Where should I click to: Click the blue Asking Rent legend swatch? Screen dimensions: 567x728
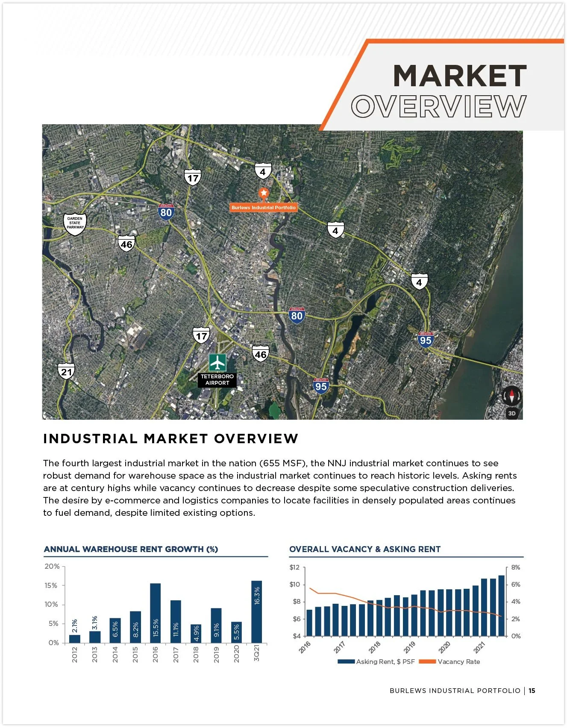pos(346,661)
